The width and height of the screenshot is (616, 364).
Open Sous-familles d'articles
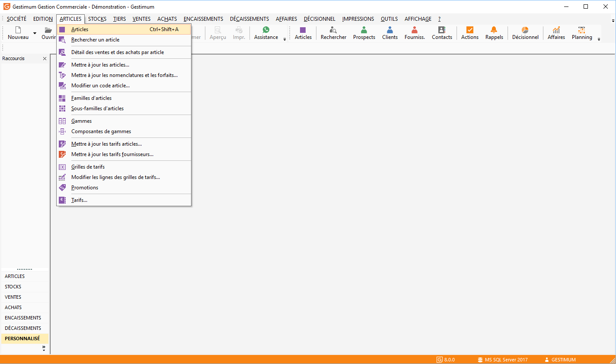pos(124,109)
